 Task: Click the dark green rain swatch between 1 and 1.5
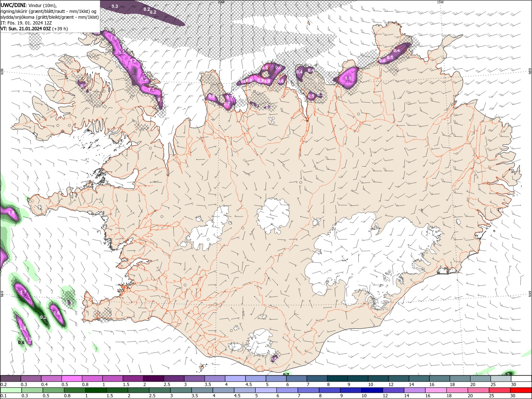pos(96,390)
